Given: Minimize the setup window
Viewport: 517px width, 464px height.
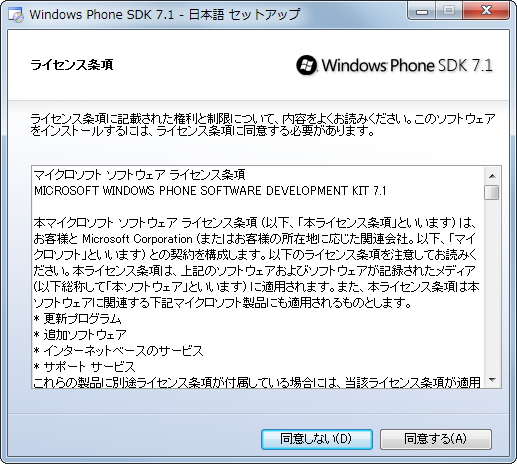Looking at the screenshot, I should [422, 11].
